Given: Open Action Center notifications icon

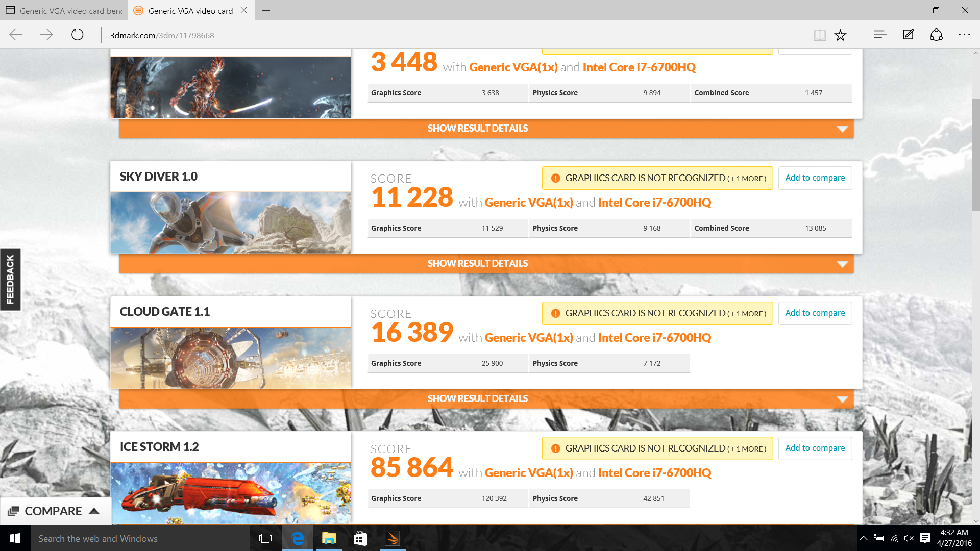Looking at the screenshot, I should (925, 538).
